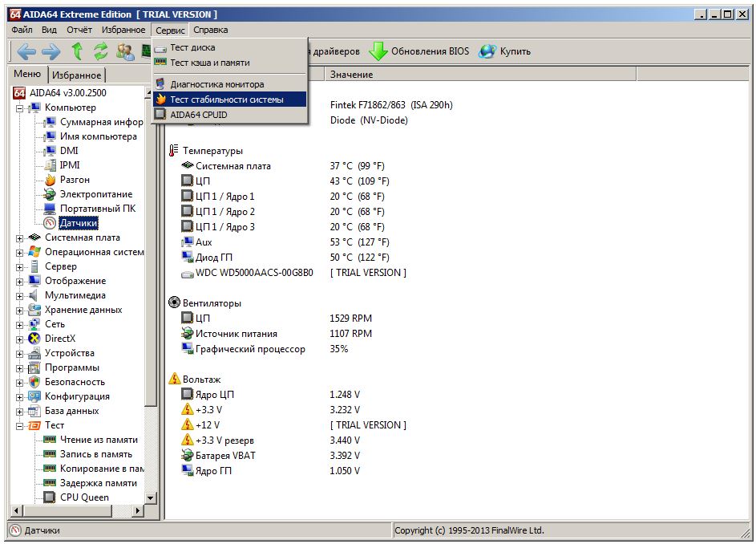
Task: Click the Графический процессор fan row
Action: coord(265,349)
